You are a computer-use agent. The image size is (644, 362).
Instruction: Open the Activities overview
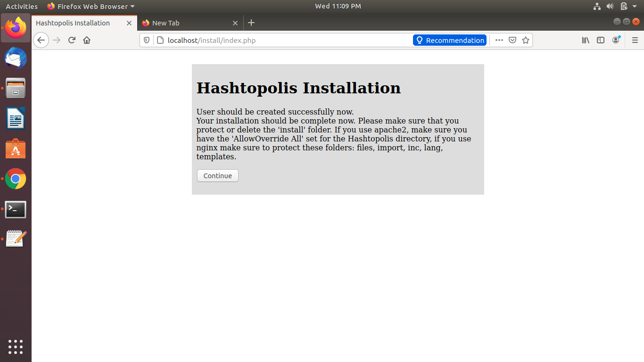[x=22, y=6]
